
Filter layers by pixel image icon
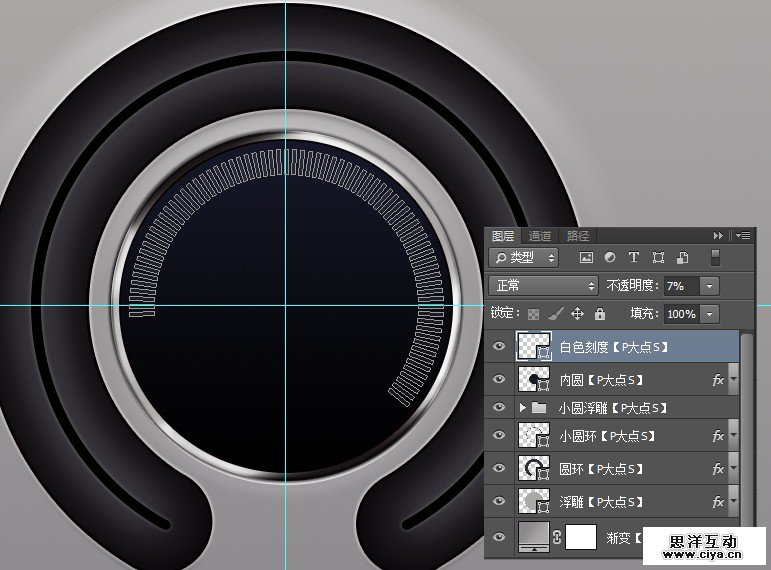pos(587,258)
